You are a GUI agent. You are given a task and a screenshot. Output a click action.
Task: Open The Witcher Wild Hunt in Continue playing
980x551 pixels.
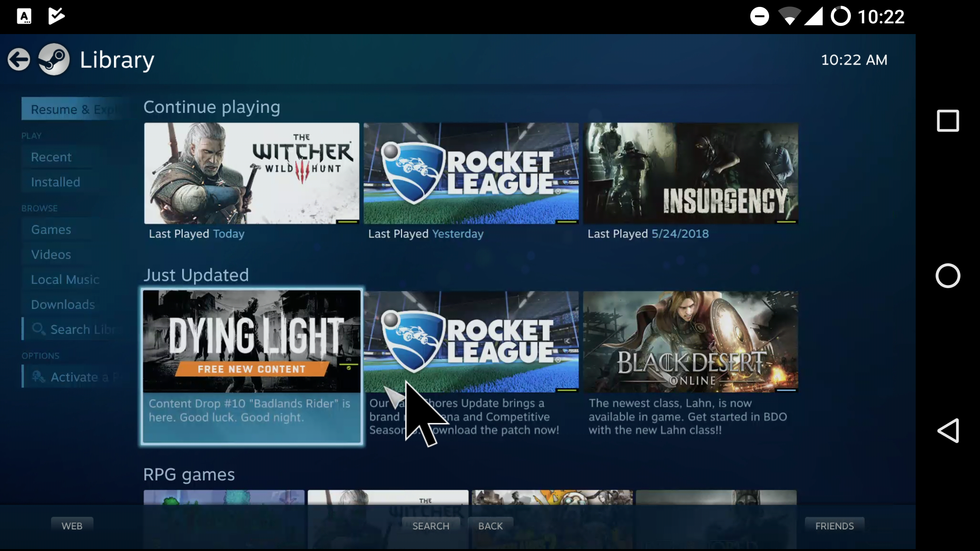click(x=252, y=173)
